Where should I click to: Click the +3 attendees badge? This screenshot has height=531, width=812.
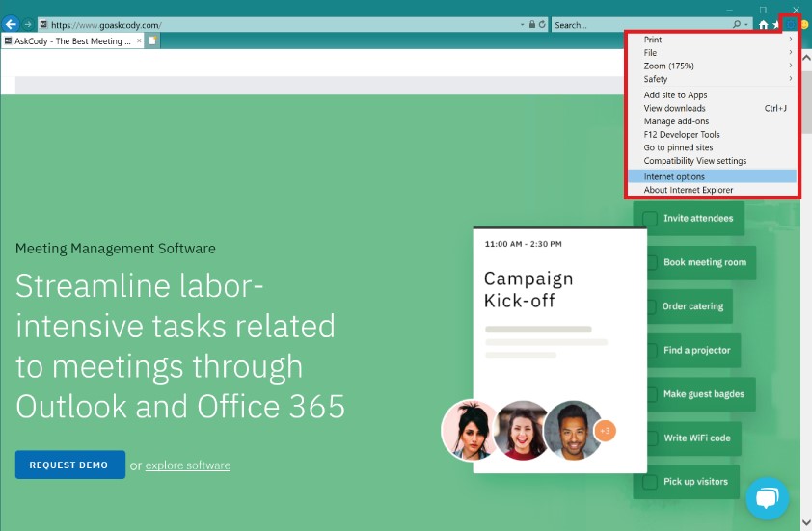coord(605,431)
